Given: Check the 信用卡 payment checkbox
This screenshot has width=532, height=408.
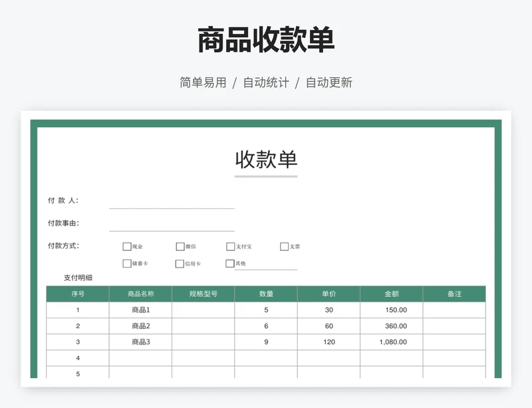Looking at the screenshot, I should [x=180, y=264].
